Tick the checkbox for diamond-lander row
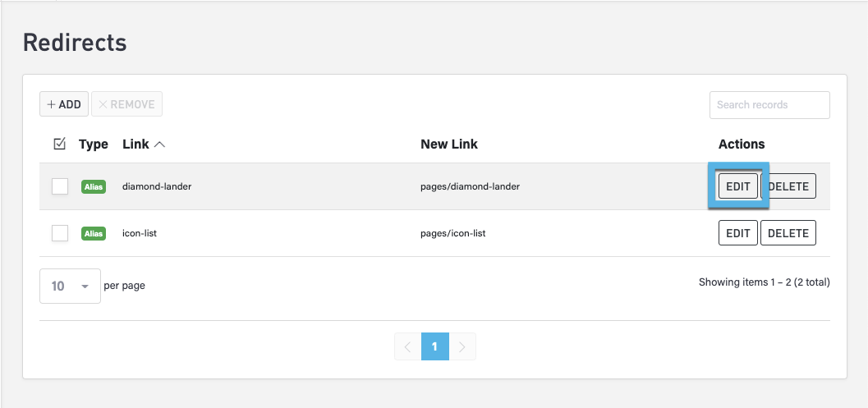868x408 pixels. click(60, 186)
